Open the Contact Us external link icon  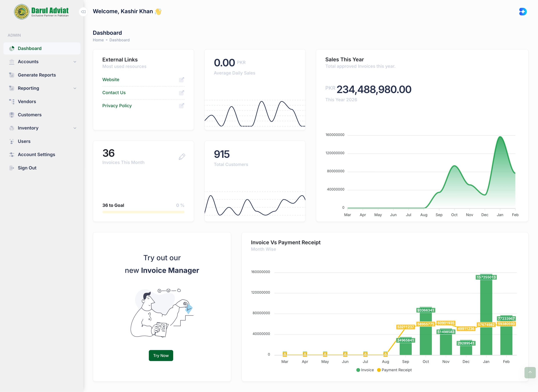182,93
